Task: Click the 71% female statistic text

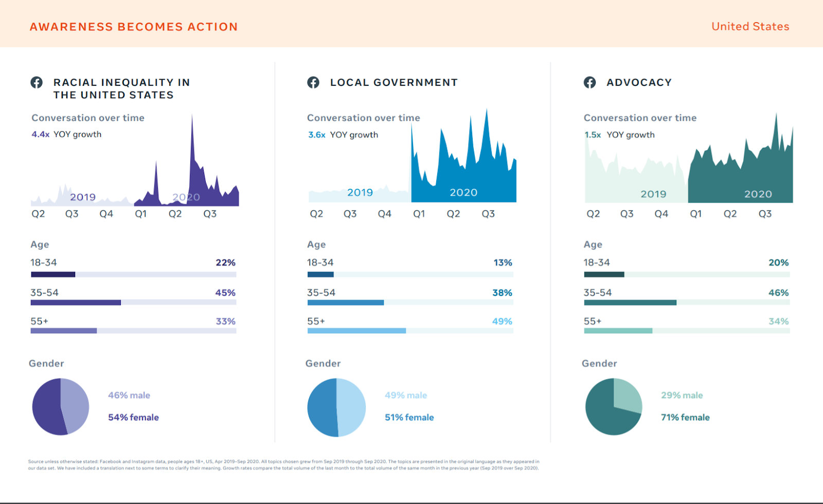Action: 685,417
